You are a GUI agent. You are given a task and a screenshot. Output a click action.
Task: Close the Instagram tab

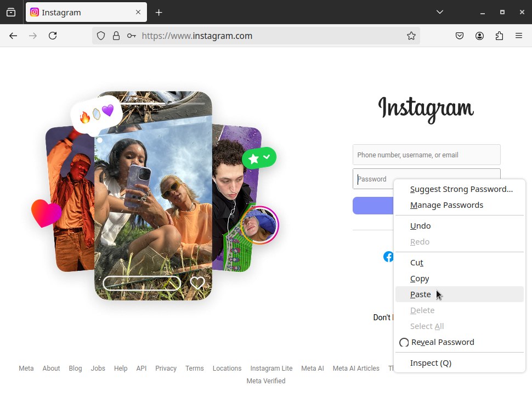(138, 12)
